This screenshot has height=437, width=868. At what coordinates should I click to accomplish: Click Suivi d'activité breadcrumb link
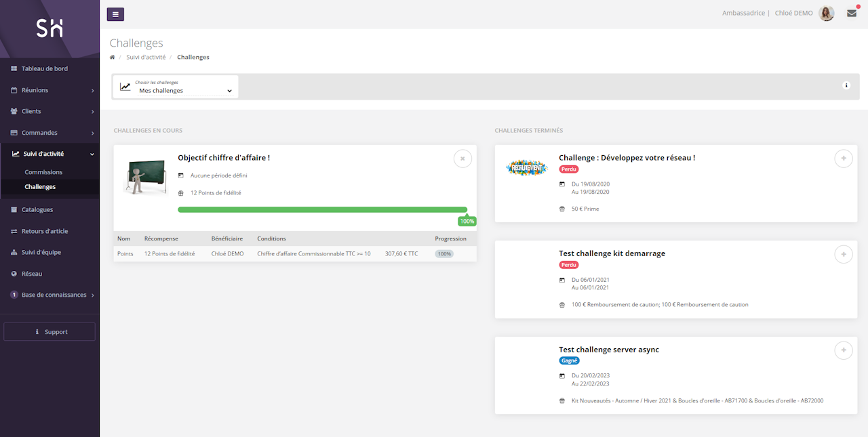point(146,58)
